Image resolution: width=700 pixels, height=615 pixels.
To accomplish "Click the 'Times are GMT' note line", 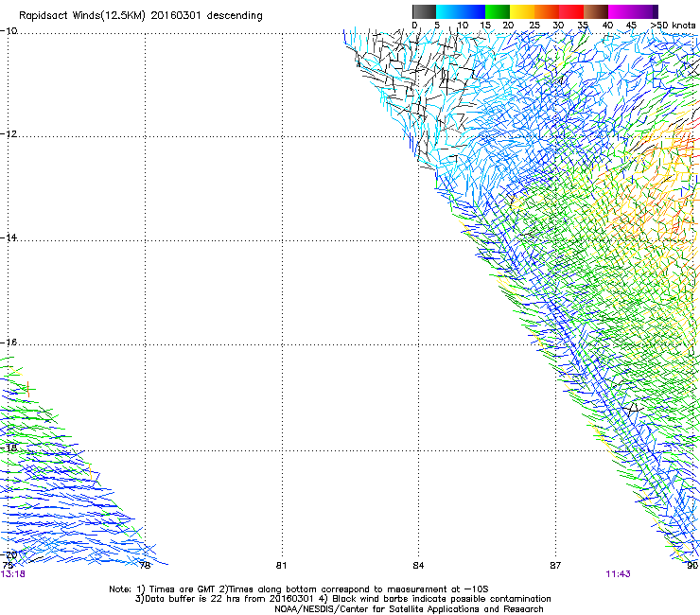I will 299,589.
